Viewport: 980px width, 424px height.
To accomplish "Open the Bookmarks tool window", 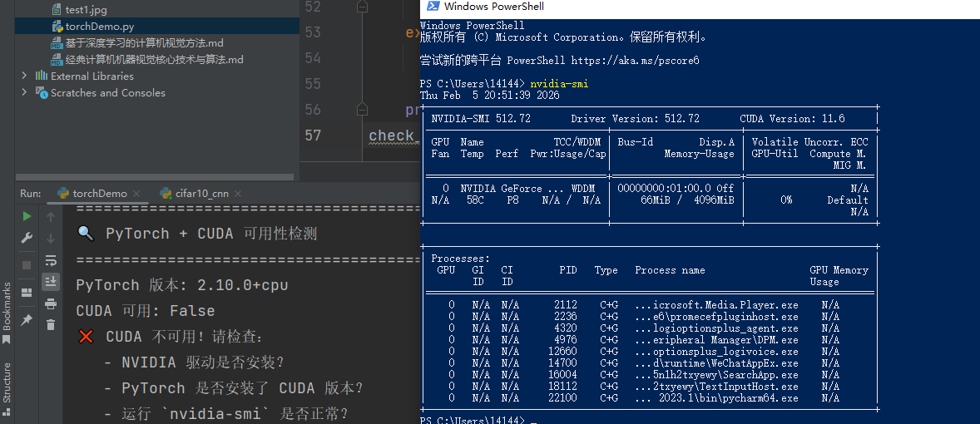I will [x=7, y=313].
